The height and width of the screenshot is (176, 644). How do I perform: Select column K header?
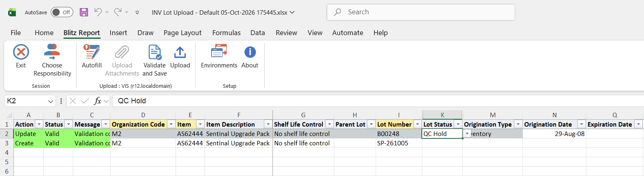[442, 115]
